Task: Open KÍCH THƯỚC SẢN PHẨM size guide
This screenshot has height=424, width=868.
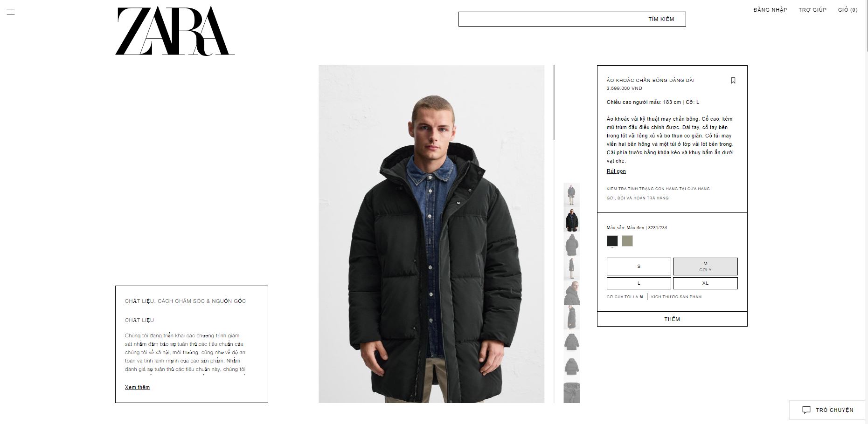Action: click(676, 297)
